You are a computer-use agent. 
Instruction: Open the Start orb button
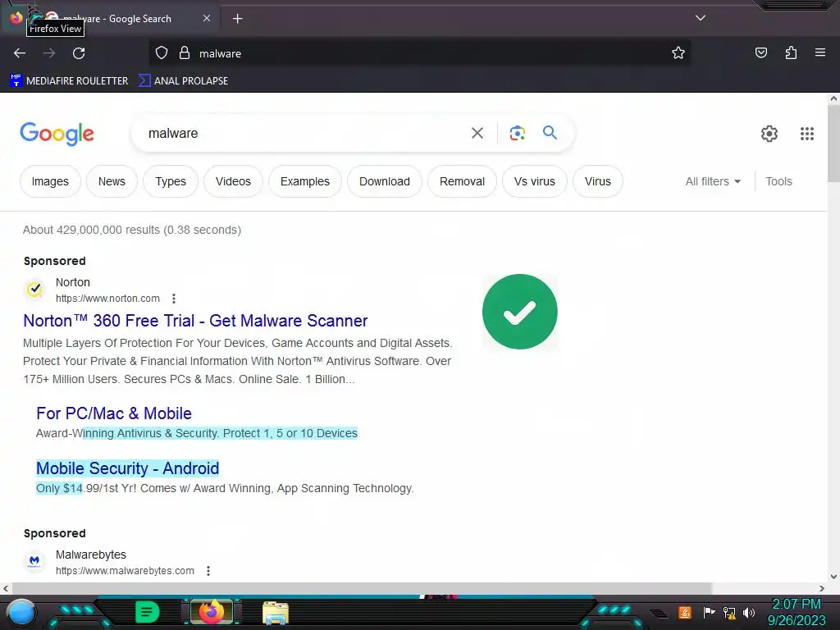(21, 613)
